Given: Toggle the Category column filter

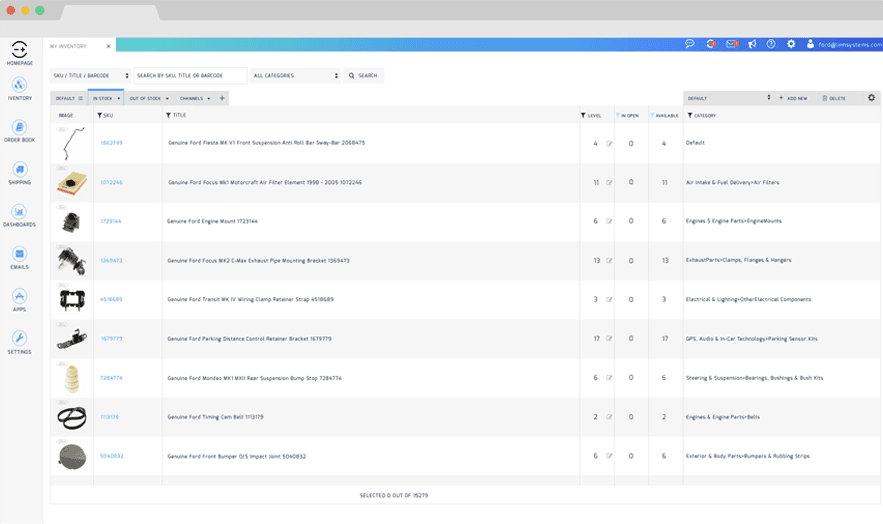Looking at the screenshot, I should [x=690, y=116].
